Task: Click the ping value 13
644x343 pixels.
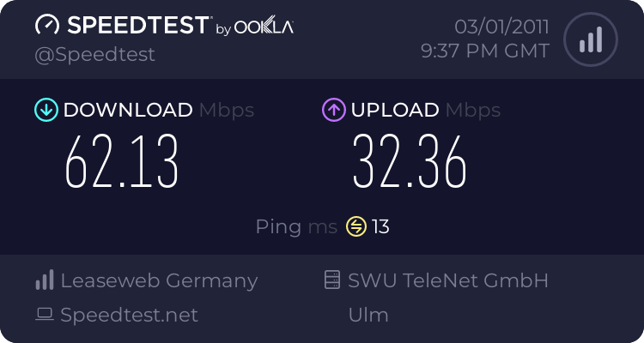Action: pyautogui.click(x=381, y=227)
